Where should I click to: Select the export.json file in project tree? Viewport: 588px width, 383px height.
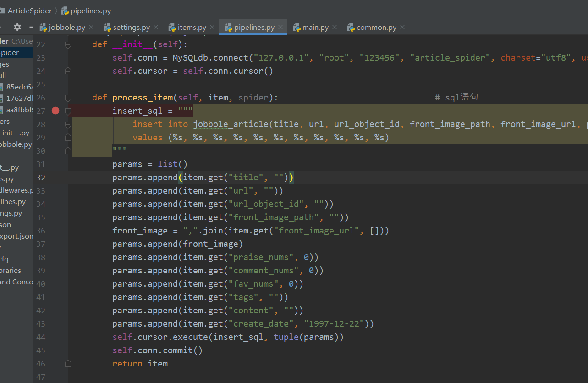click(x=16, y=236)
